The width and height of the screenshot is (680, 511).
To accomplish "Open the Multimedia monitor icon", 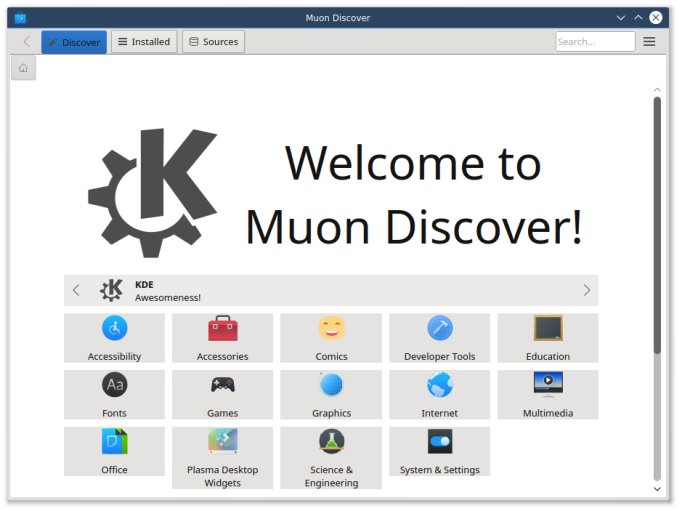I will click(548, 385).
